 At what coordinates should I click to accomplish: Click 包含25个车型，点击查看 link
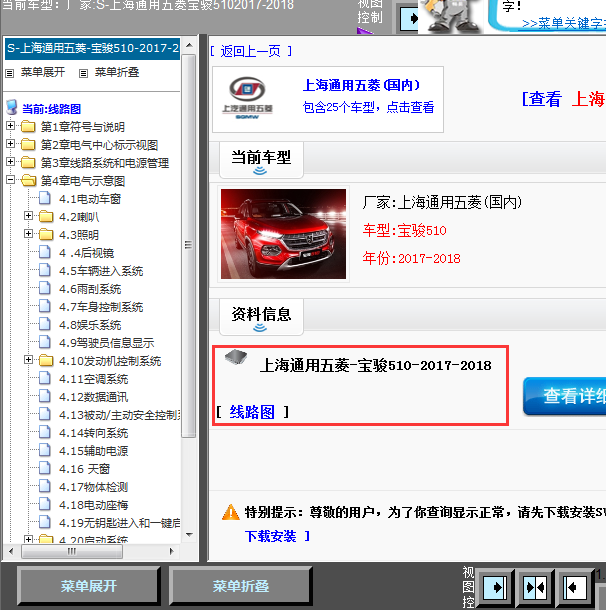pyautogui.click(x=368, y=107)
